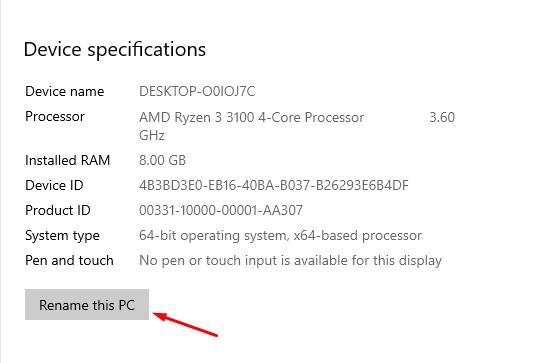Click the 3.60 clock speed value
Image resolution: width=545 pixels, height=363 pixels.
tap(442, 117)
